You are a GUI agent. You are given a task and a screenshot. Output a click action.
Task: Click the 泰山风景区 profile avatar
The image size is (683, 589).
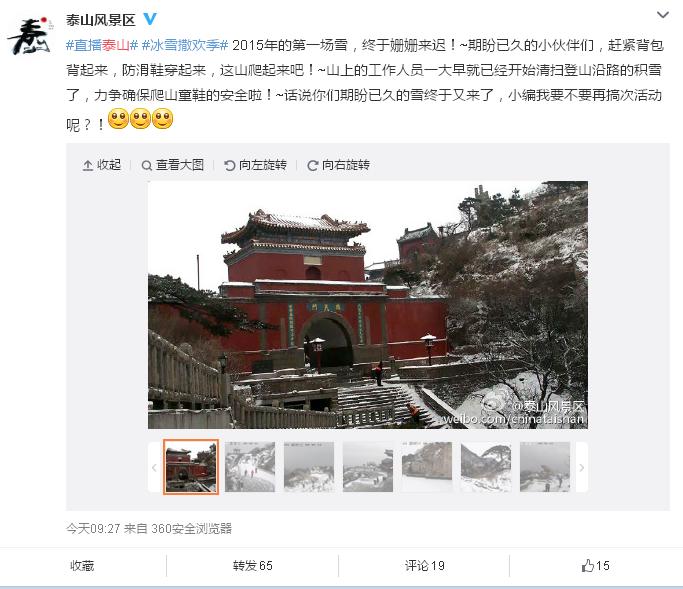tap(29, 36)
